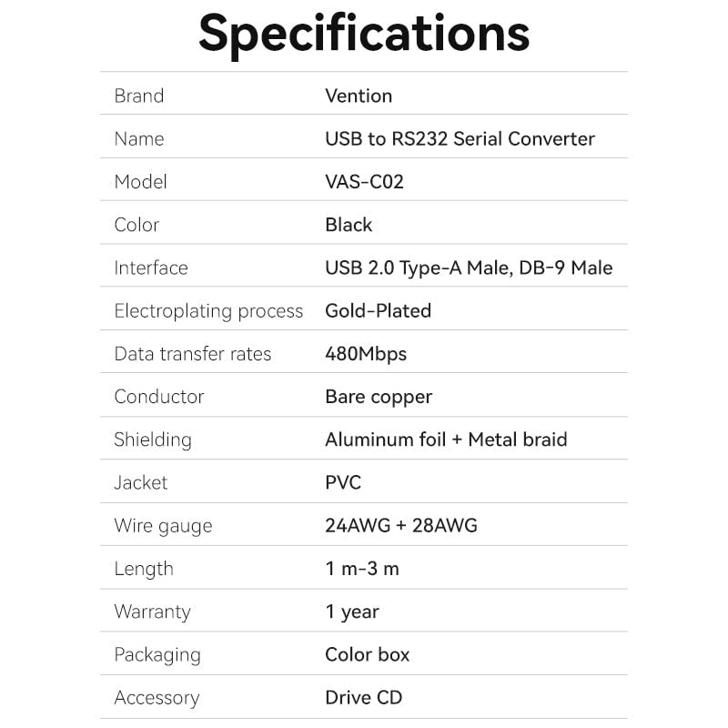Click the Data transfer rates label
The width and height of the screenshot is (728, 728).
192,354
